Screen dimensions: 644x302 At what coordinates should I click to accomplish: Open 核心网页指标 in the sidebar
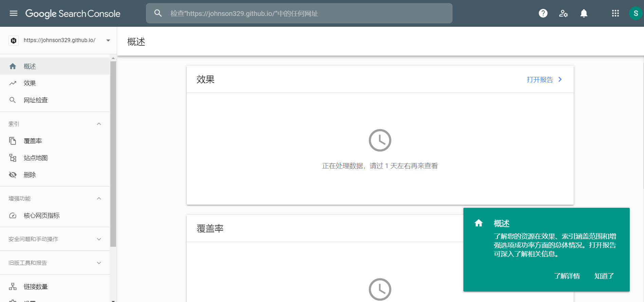[x=55, y=215]
